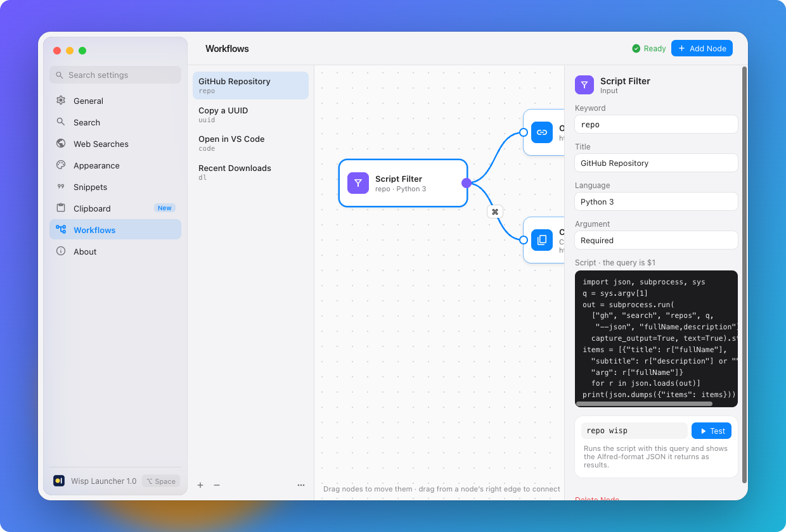Screen dimensions: 786x532
Task: Click the Script Filter node's purple output port
Action: coord(467,183)
